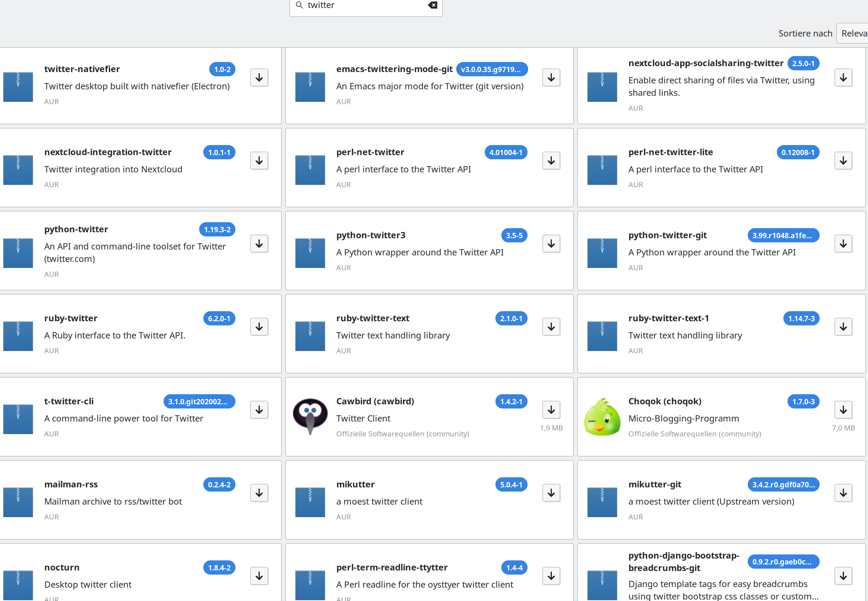Click version badge 6.2.0-1 of ruby-twitter
Image resolution: width=868 pixels, height=601 pixels.
pos(219,318)
